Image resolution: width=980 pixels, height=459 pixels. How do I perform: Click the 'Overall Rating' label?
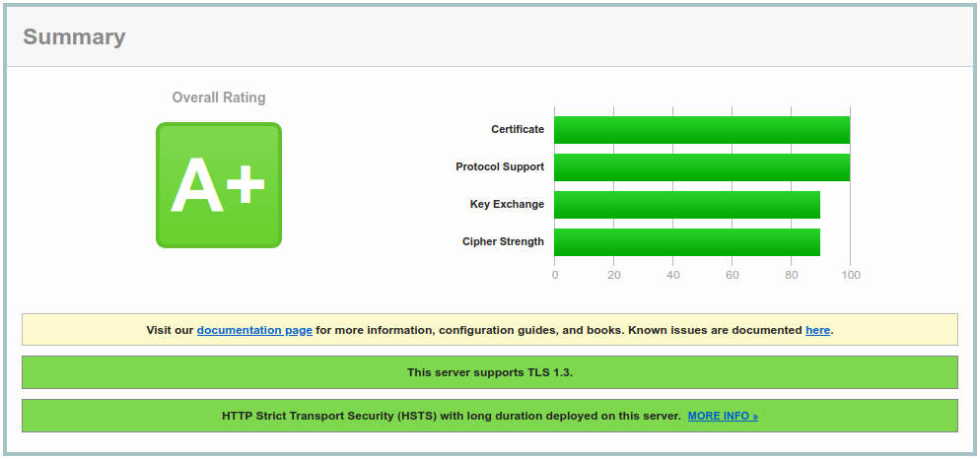point(219,98)
